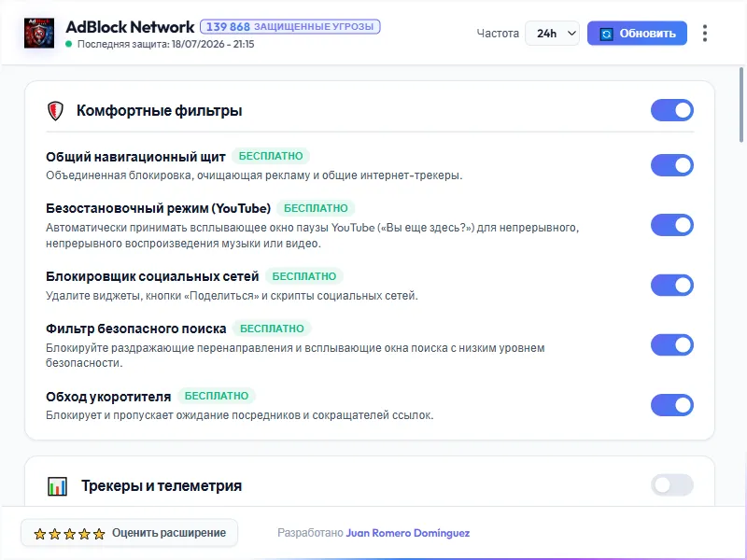Click the Блокировщик социальных сетей title
Image resolution: width=747 pixels, height=560 pixels.
click(152, 276)
